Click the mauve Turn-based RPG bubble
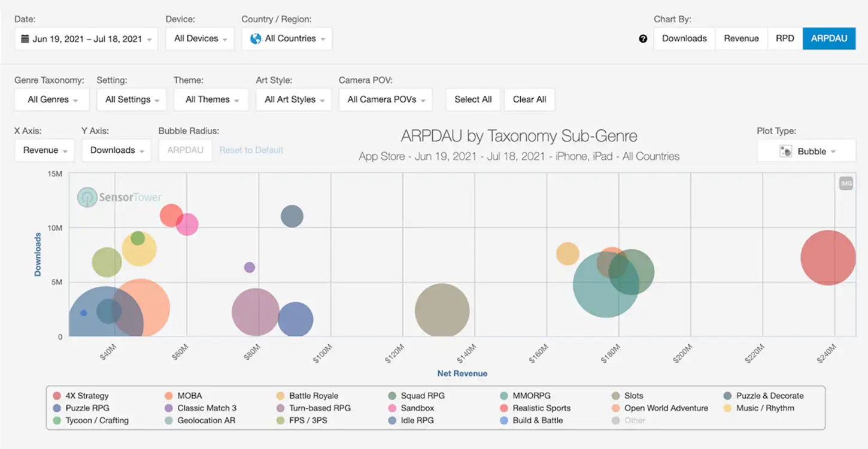868x449 pixels. pos(256,313)
